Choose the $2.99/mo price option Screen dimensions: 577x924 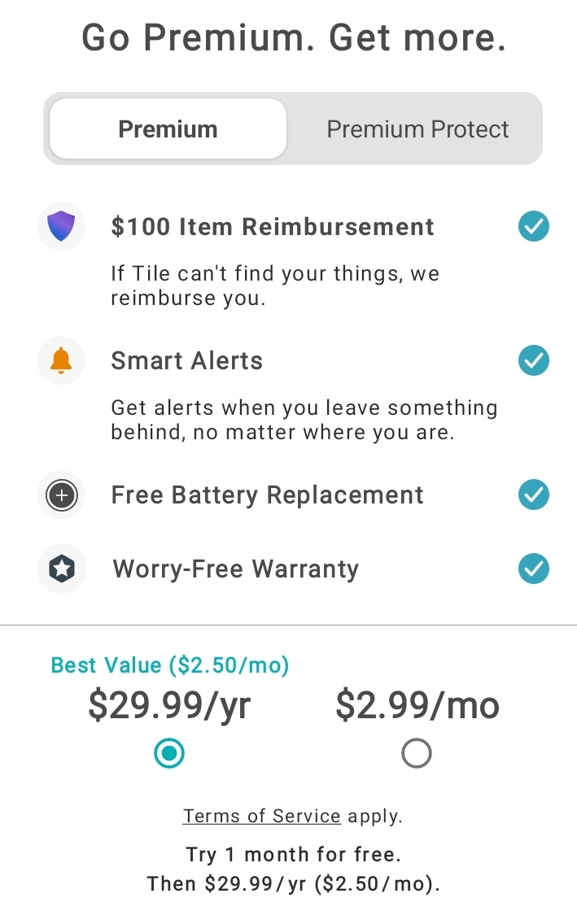(417, 705)
